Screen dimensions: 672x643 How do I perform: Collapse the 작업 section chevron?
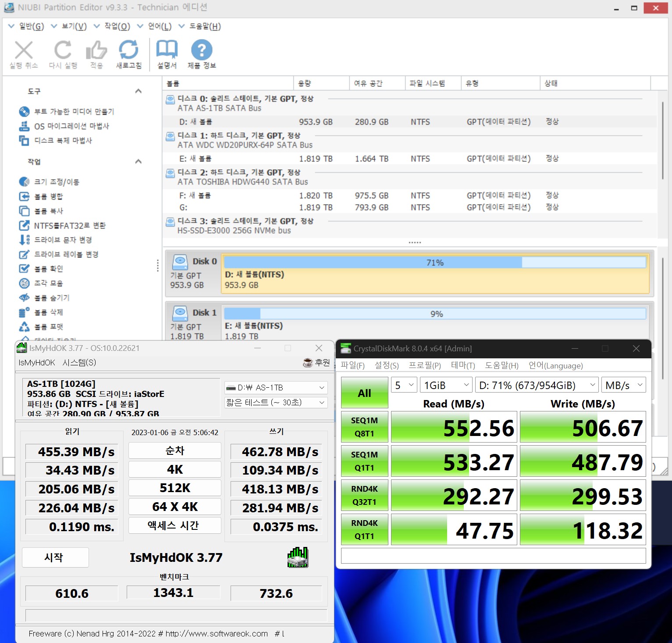click(139, 161)
